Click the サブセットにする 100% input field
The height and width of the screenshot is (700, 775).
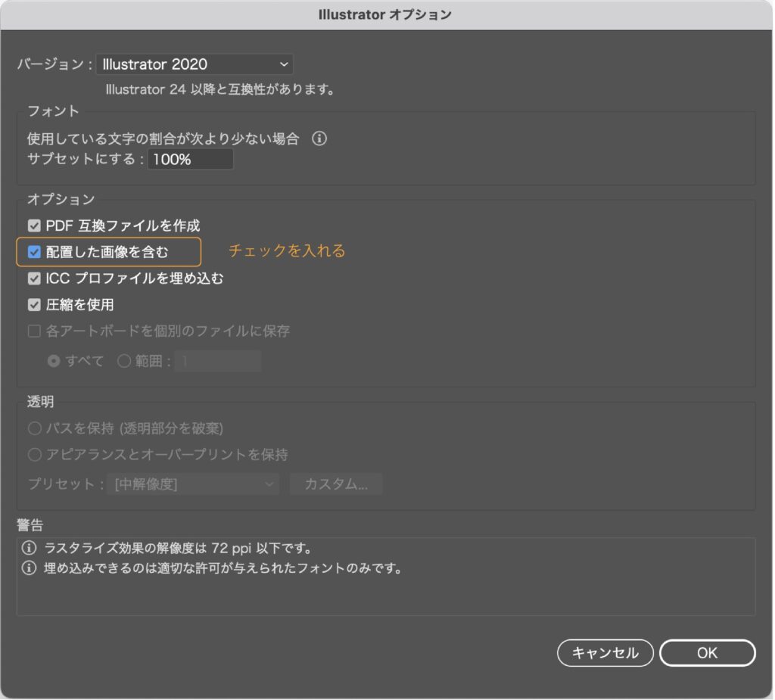pos(190,159)
